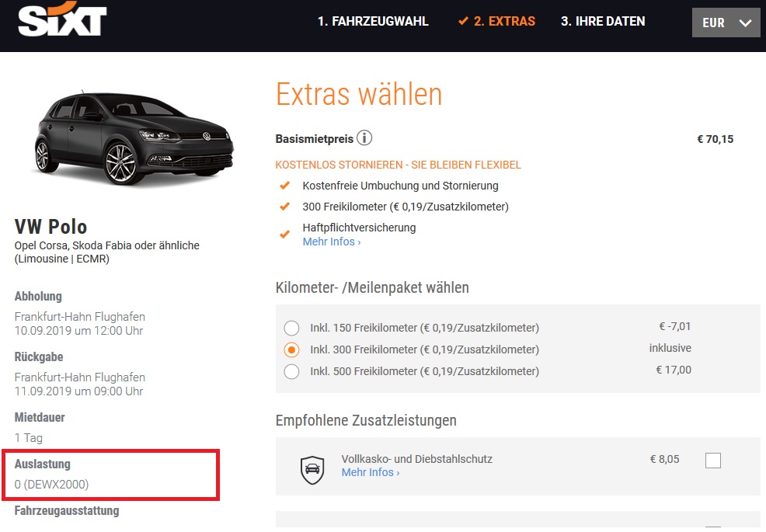Screen dimensions: 766x532
Task: Open the EUR currency dropdown
Action: (x=726, y=23)
